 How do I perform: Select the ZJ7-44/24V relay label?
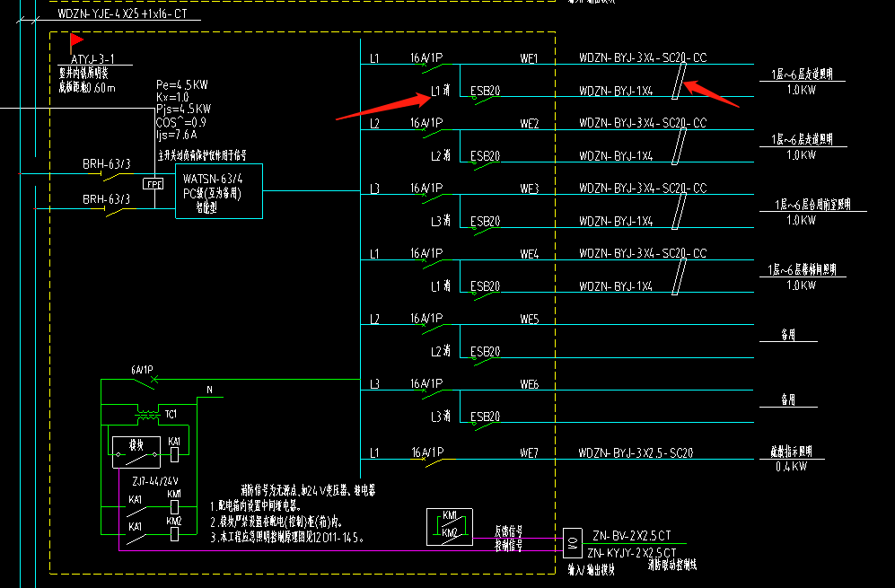click(x=154, y=481)
